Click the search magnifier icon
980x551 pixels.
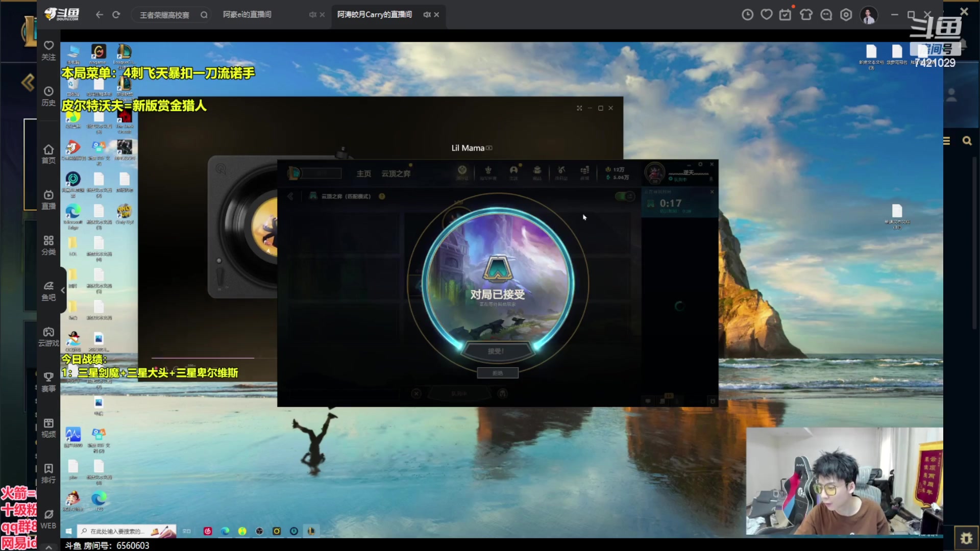pos(204,15)
